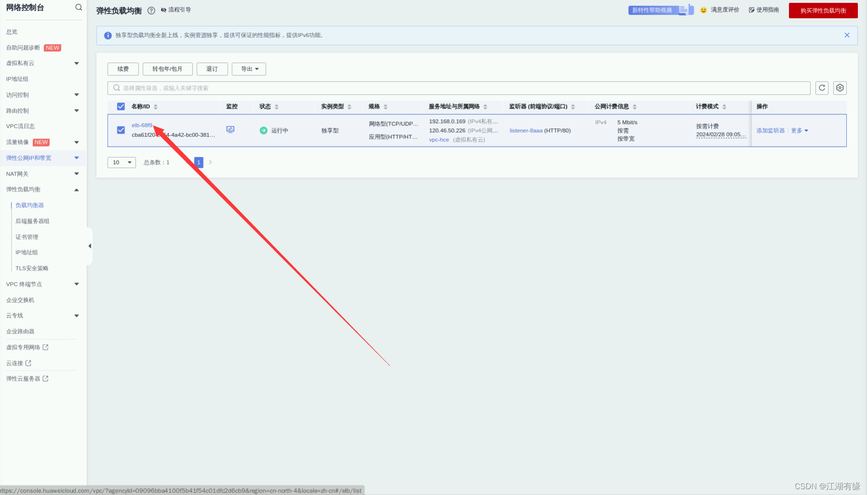The height and width of the screenshot is (495, 868).
Task: Click the 续费 renew button
Action: tap(123, 69)
